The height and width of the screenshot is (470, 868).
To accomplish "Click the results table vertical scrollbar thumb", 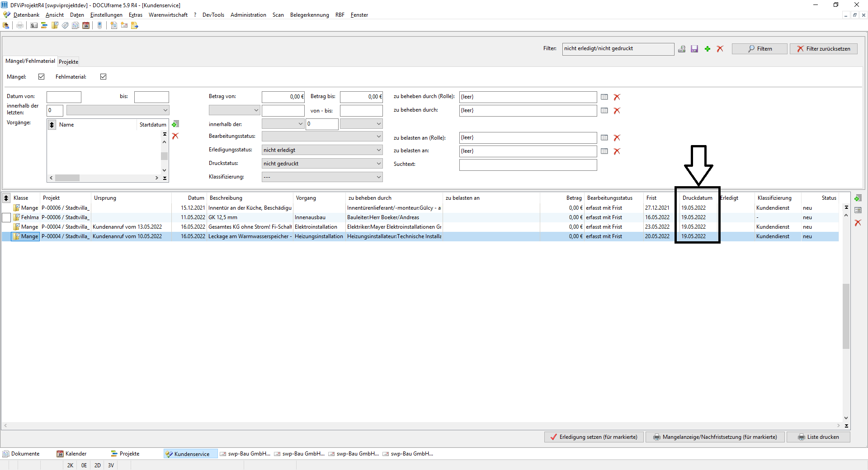I will coord(846,316).
